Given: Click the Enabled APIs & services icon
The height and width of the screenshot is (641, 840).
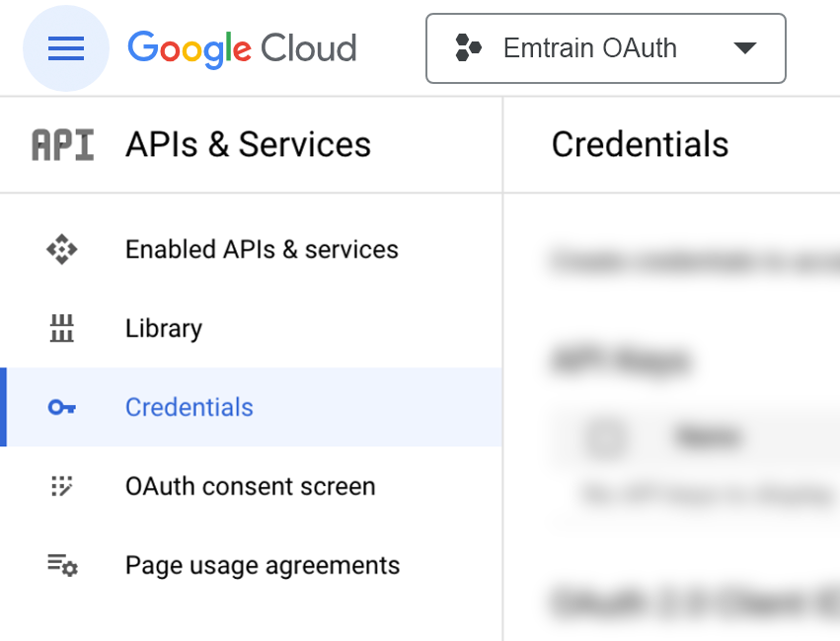Looking at the screenshot, I should tap(62, 250).
